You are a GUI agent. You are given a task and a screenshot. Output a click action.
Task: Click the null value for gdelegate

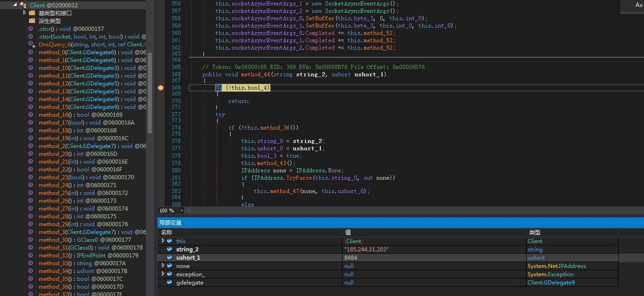pos(349,282)
